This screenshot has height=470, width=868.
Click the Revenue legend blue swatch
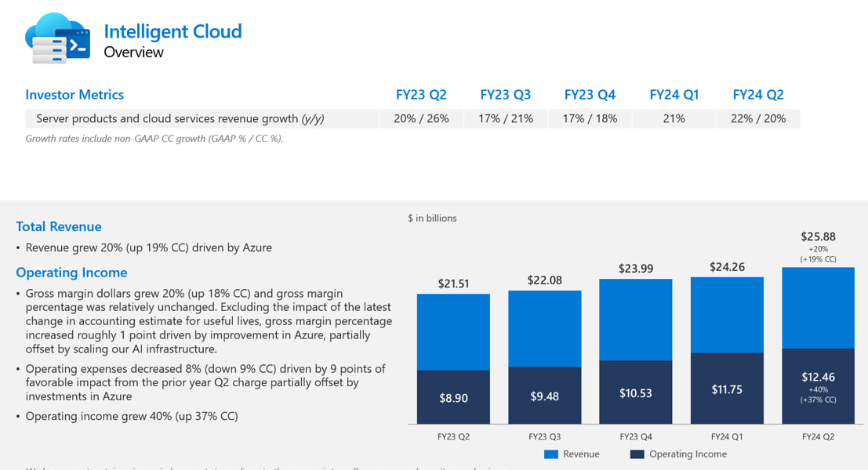550,454
